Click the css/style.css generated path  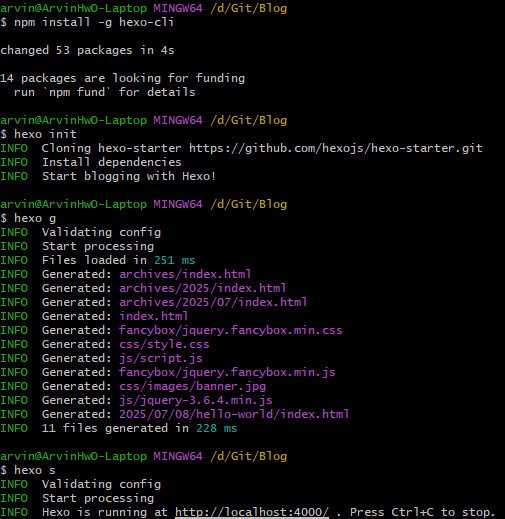tap(164, 344)
